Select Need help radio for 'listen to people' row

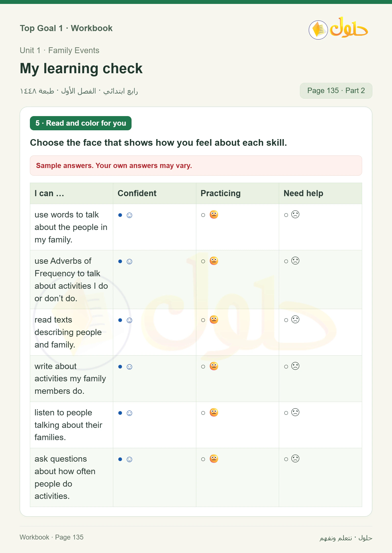(286, 413)
